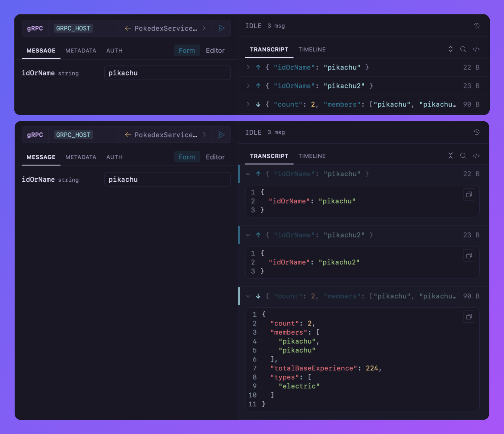Screen dimensions: 504x434
Task: Copy the expanded count response JSON
Action: click(469, 317)
